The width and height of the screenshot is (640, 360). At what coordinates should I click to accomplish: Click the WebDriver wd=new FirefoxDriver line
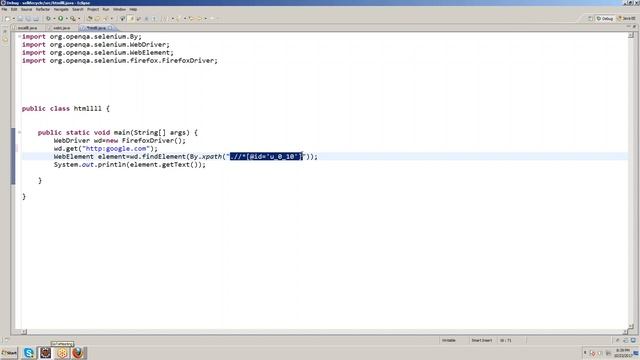click(x=120, y=140)
